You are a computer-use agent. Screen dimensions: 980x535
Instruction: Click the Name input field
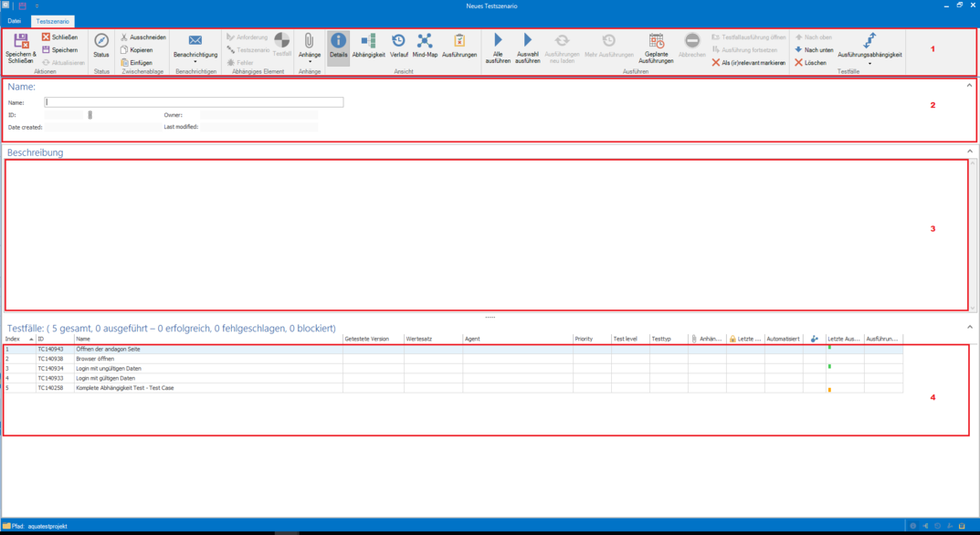(x=195, y=103)
